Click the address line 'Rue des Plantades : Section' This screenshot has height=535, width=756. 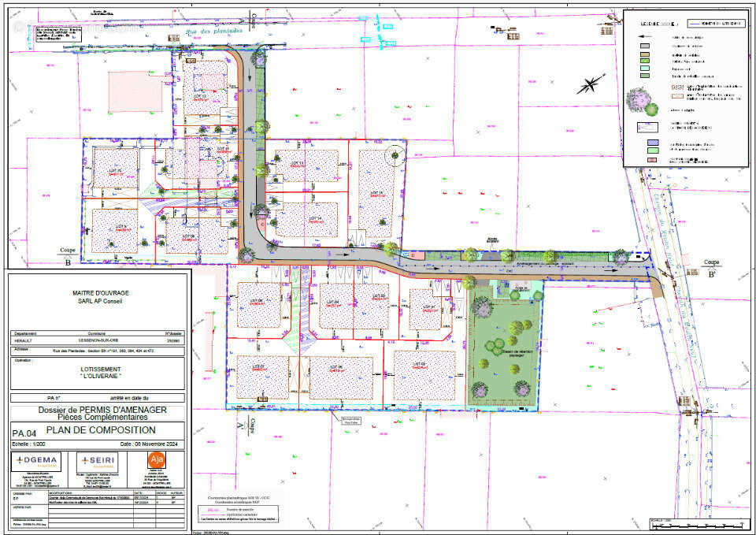(x=103, y=351)
